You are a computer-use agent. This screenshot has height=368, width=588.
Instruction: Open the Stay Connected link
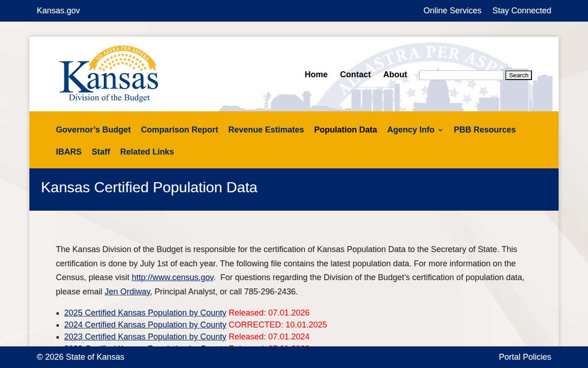[522, 11]
